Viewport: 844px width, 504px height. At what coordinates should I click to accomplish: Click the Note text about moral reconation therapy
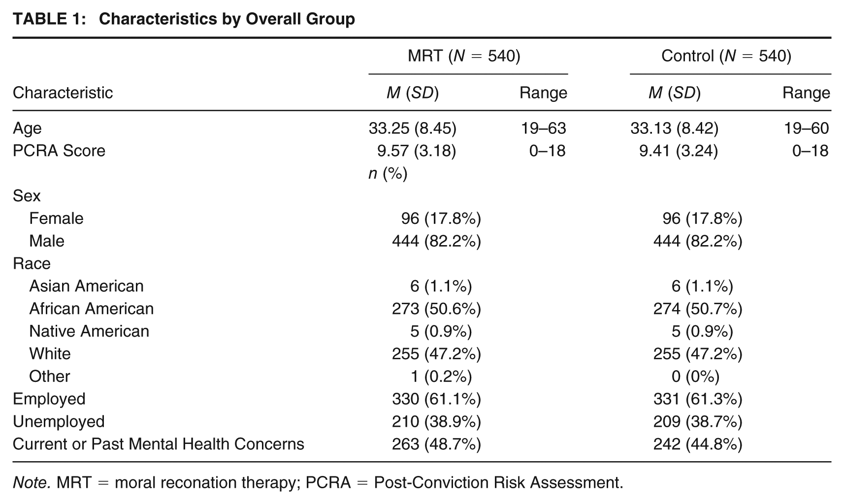coord(318,482)
